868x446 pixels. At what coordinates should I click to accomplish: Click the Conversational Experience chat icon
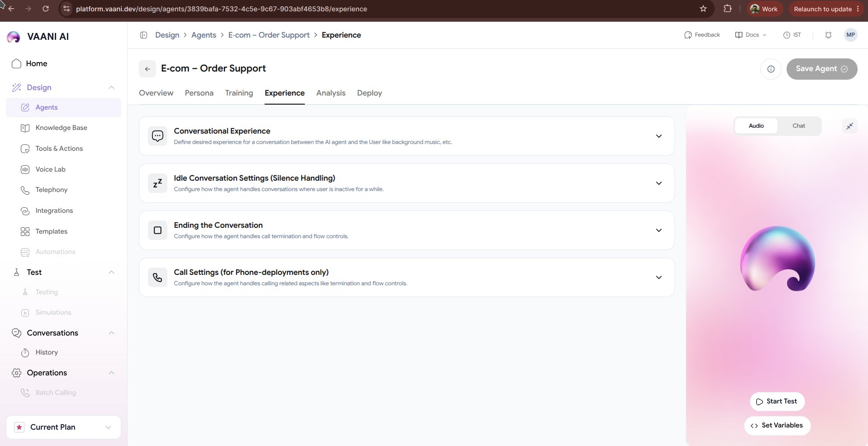(x=157, y=136)
